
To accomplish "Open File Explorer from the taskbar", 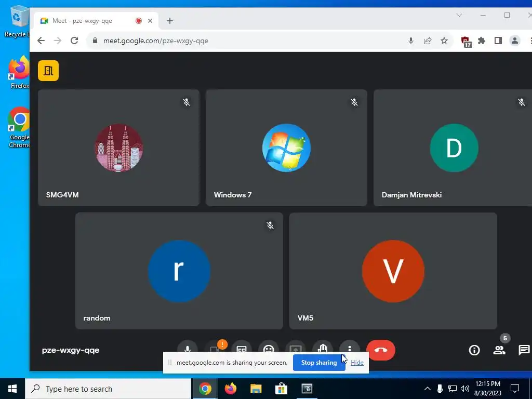I will click(x=256, y=389).
